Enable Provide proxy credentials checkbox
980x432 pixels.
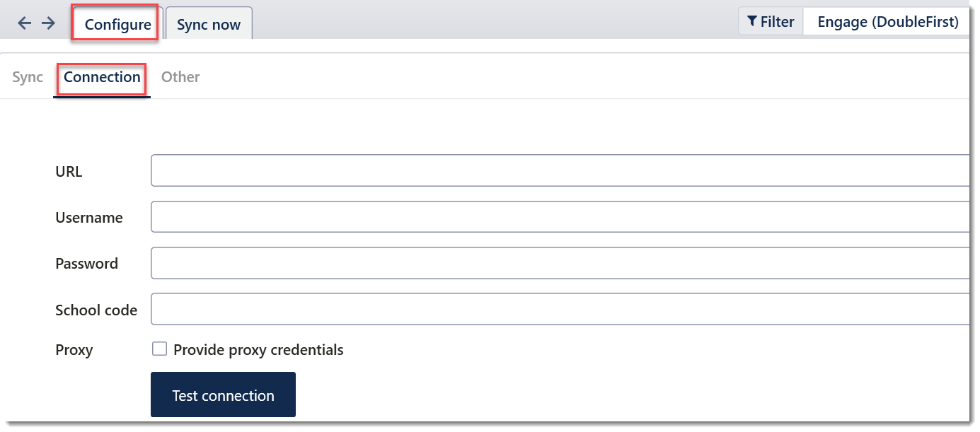click(160, 349)
